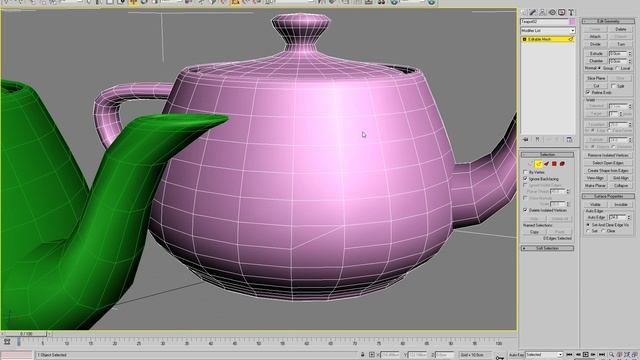Select Set And Clear Edge Vis radio

click(588, 225)
